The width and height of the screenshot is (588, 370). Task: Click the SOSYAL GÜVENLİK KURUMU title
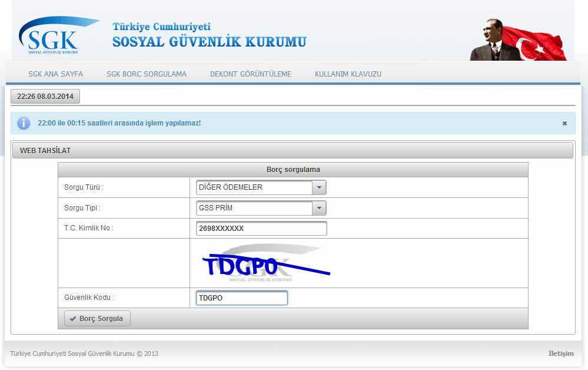coord(209,42)
